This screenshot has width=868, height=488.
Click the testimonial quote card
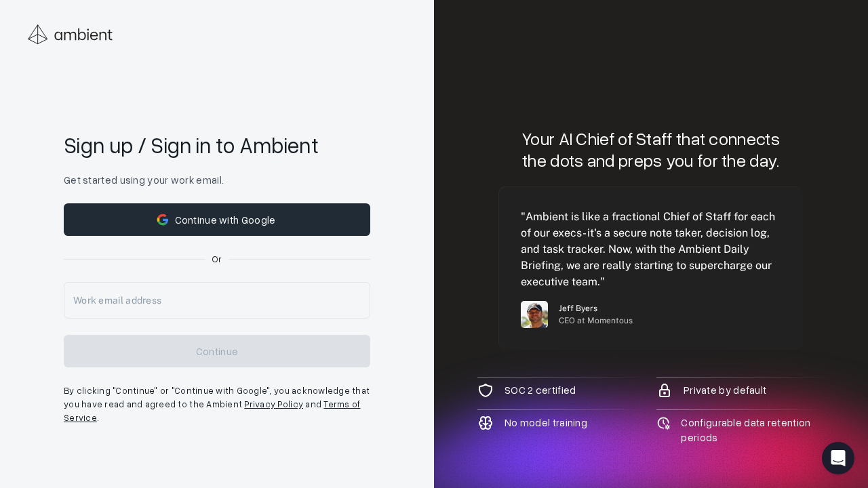(x=650, y=268)
